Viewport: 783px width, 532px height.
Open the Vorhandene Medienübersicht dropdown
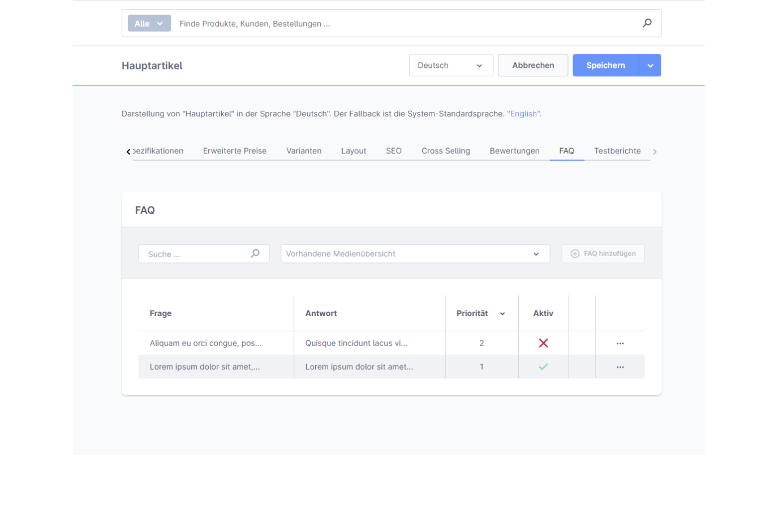(x=415, y=254)
